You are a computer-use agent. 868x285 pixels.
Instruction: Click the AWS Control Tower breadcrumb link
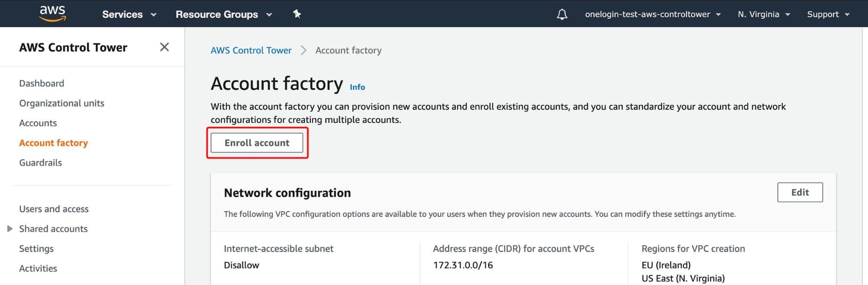(251, 50)
